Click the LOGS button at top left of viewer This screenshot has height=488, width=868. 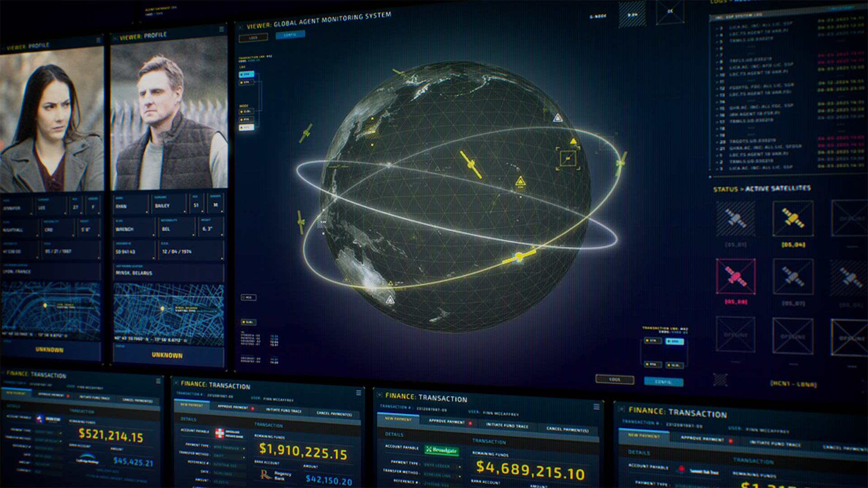pos(253,38)
